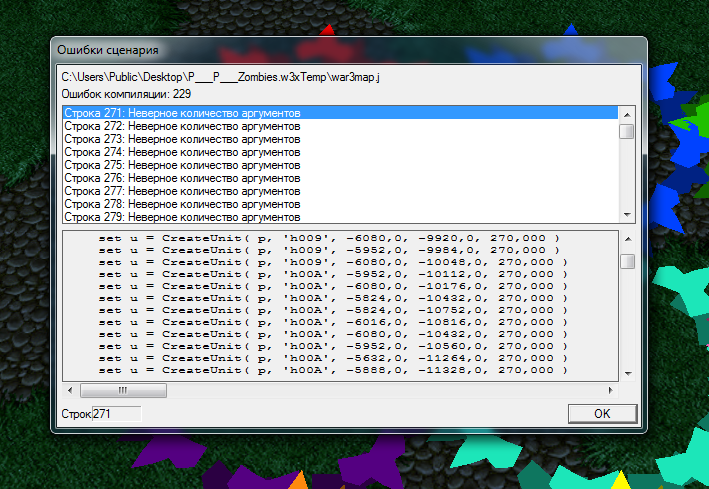Click code line with -6080,0, -9920,0
Image resolution: width=709 pixels, height=489 pixels.
329,238
